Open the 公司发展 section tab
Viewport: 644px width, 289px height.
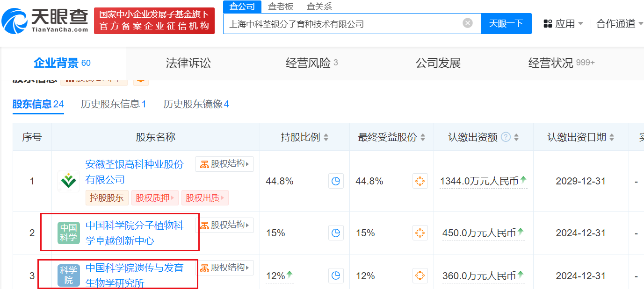pos(438,63)
